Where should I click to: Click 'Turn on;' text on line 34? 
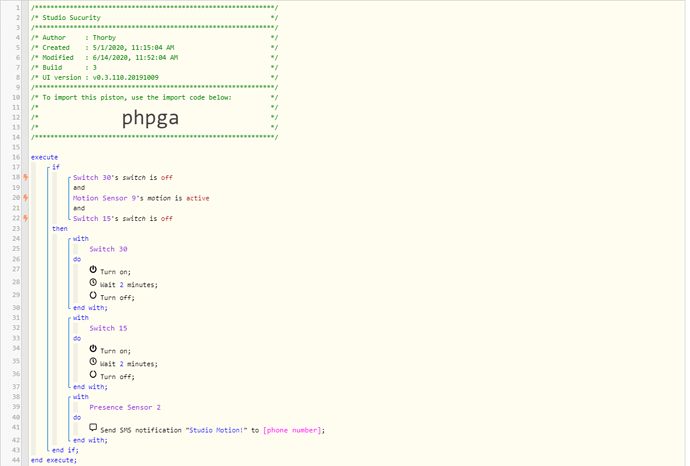pyautogui.click(x=115, y=351)
